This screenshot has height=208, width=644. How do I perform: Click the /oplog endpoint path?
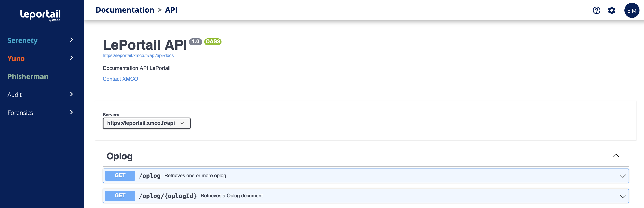click(150, 176)
